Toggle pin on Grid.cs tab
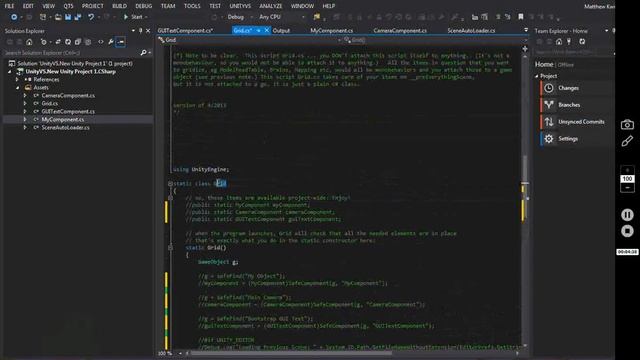Viewport: 640px width, 360px height. tap(258, 31)
